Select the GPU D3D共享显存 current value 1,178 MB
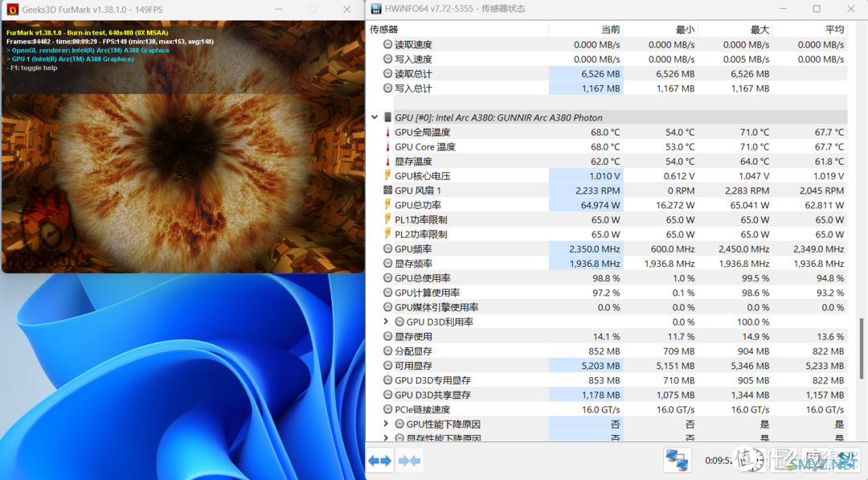Image resolution: width=868 pixels, height=480 pixels. (x=600, y=396)
